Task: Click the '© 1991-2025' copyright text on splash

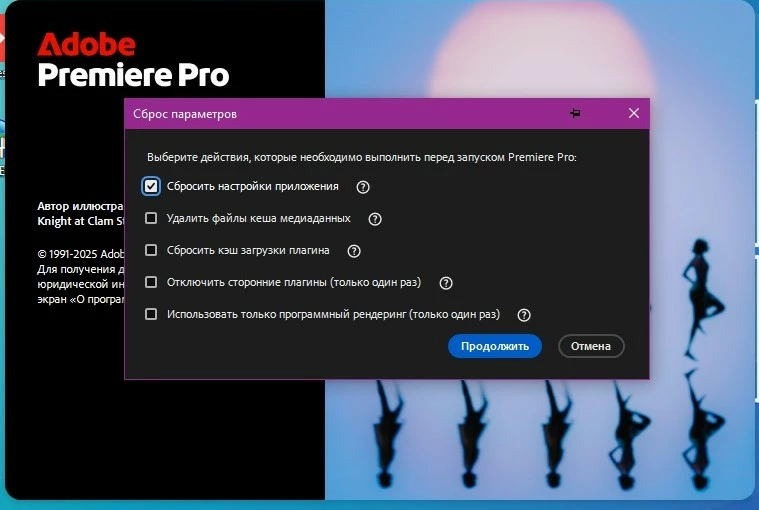Action: coord(81,254)
